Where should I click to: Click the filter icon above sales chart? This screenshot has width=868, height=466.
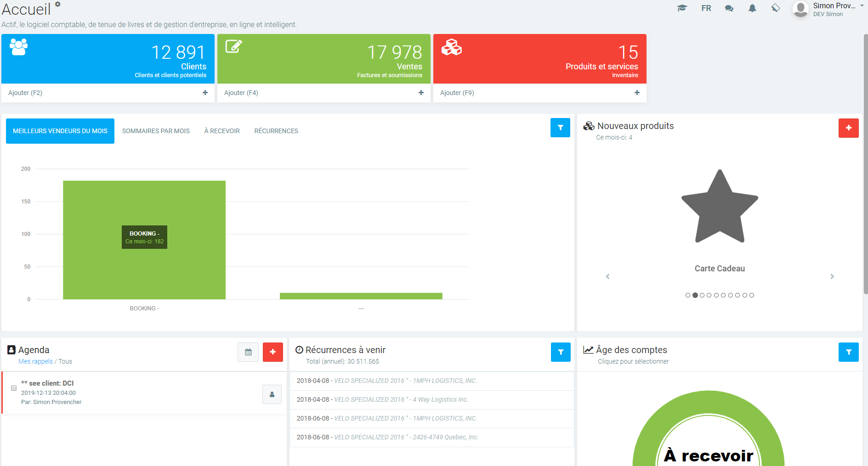[x=560, y=128]
